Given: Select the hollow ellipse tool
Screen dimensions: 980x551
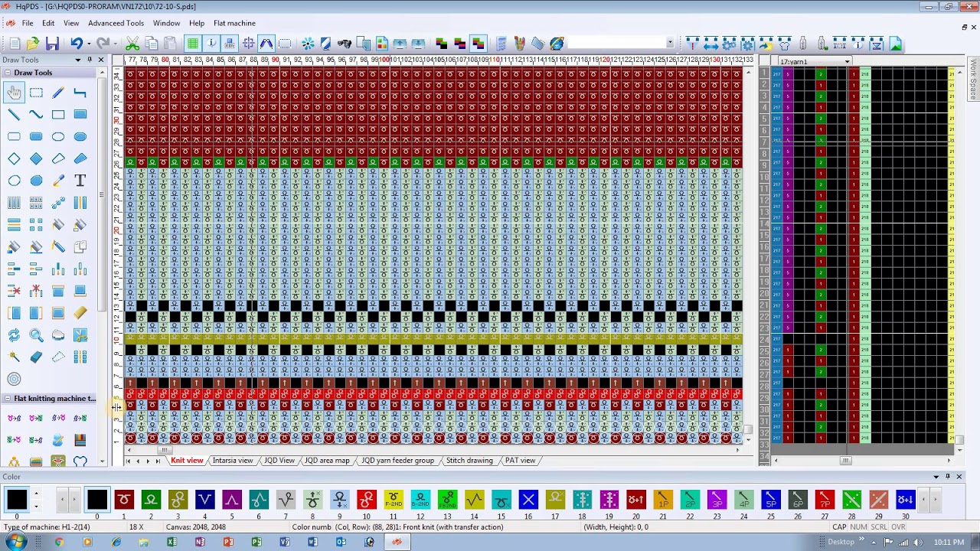Looking at the screenshot, I should tap(58, 137).
